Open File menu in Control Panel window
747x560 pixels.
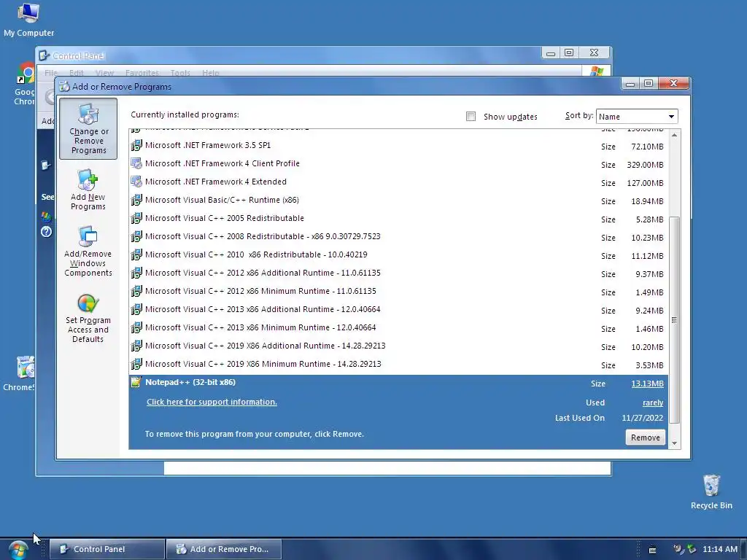(x=50, y=73)
